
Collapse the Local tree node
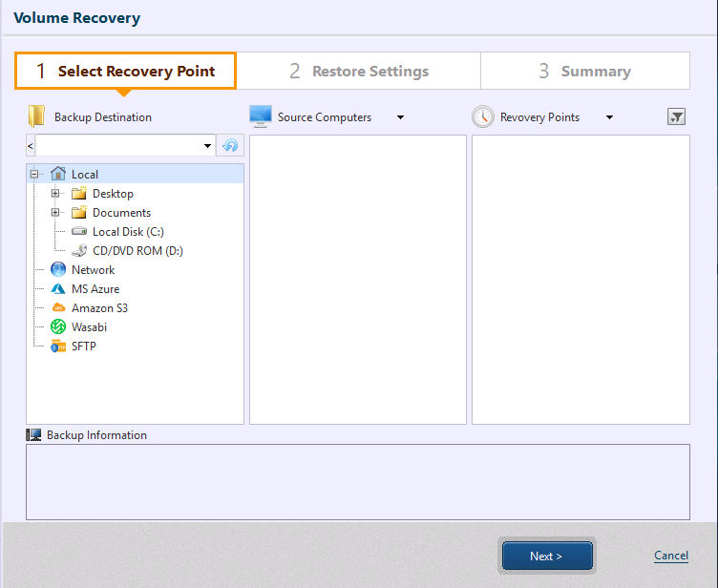click(x=35, y=175)
